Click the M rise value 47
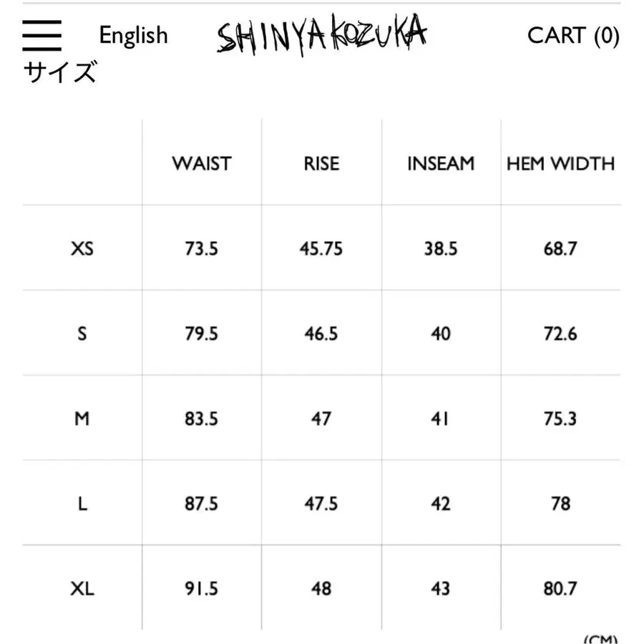This screenshot has width=644, height=644. pos(320,419)
